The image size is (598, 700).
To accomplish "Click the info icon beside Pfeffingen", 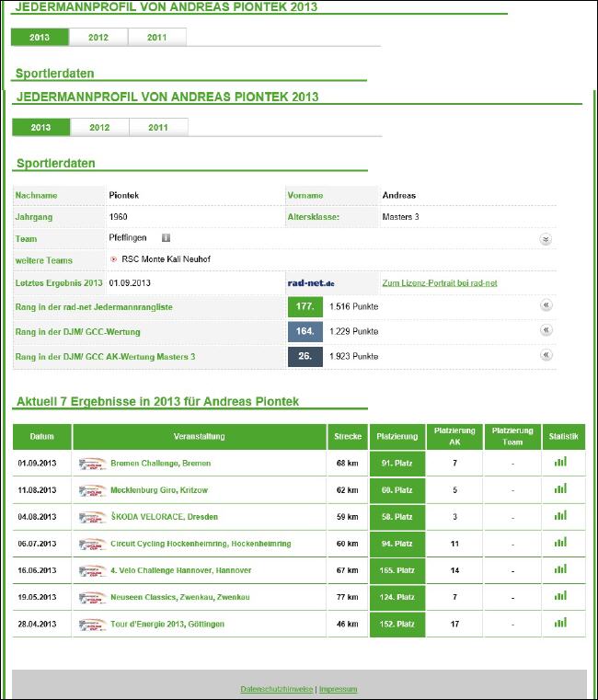I will (166, 238).
